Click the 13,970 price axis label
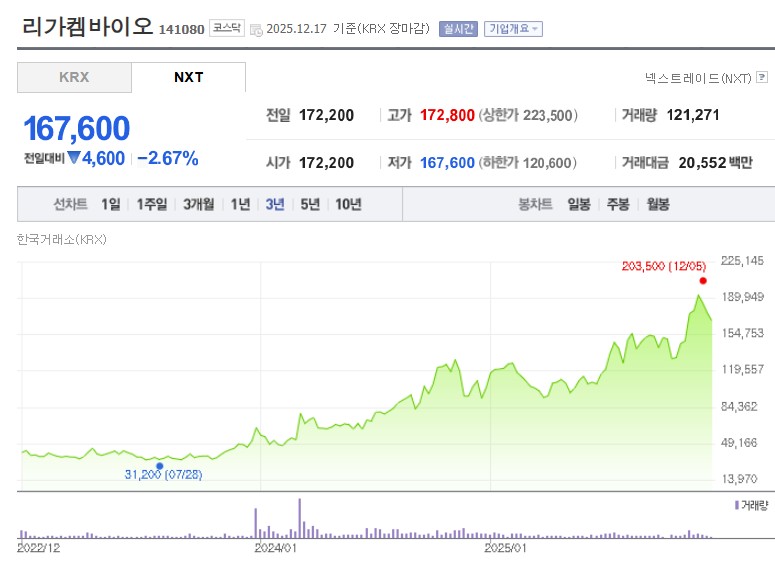The height and width of the screenshot is (565, 775). pyautogui.click(x=739, y=478)
